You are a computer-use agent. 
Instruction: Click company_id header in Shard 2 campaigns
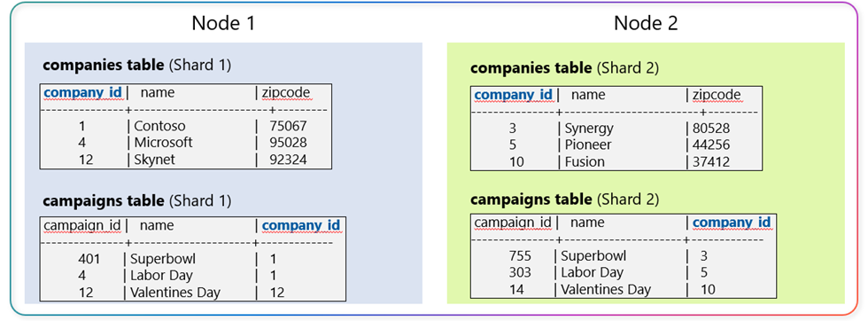(732, 223)
